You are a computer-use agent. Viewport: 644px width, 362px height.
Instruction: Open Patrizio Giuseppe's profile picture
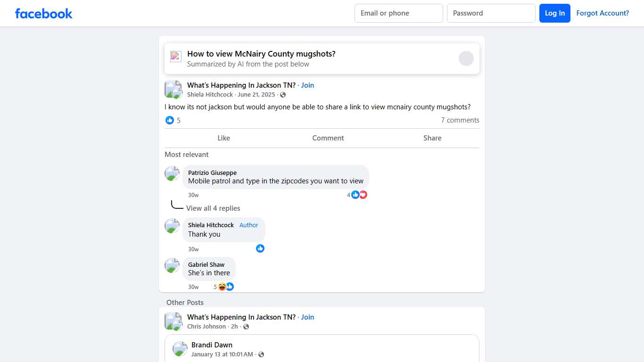point(172,173)
